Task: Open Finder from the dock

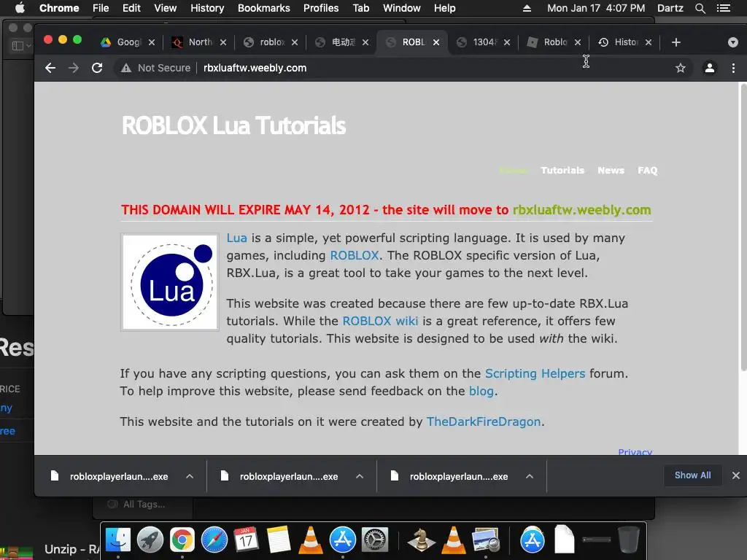Action: pyautogui.click(x=118, y=540)
